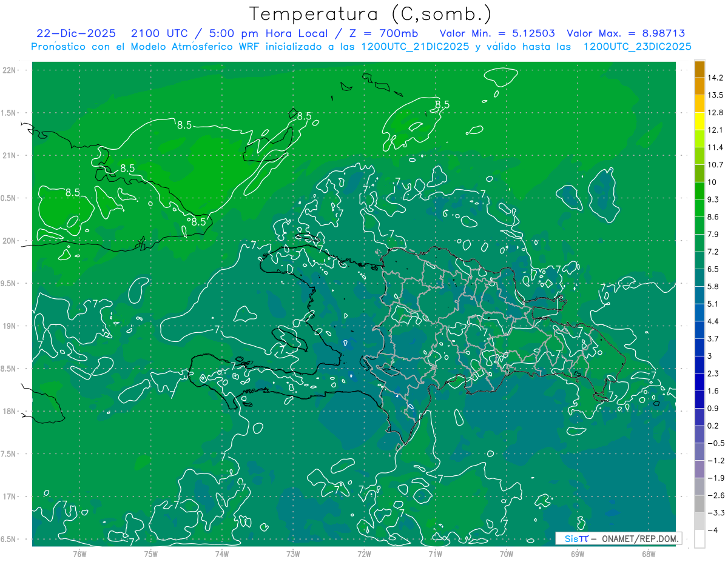728x562 pixels.
Task: Click the "Valor Max. = 8.98713" readout
Action: [625, 33]
